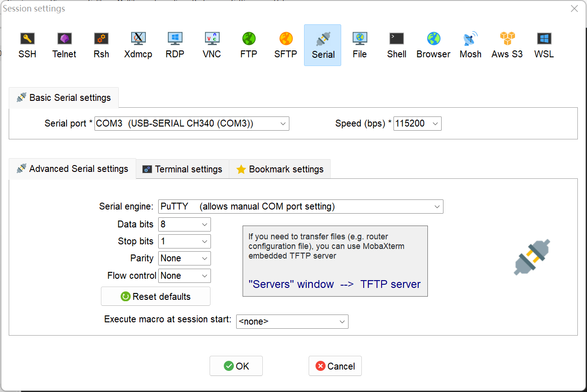Expand the Execute macro dropdown
587x392 pixels.
click(x=292, y=321)
